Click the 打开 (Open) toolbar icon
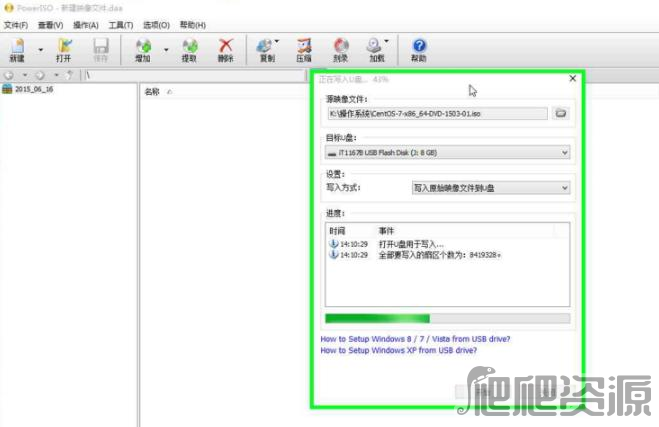 point(64,50)
